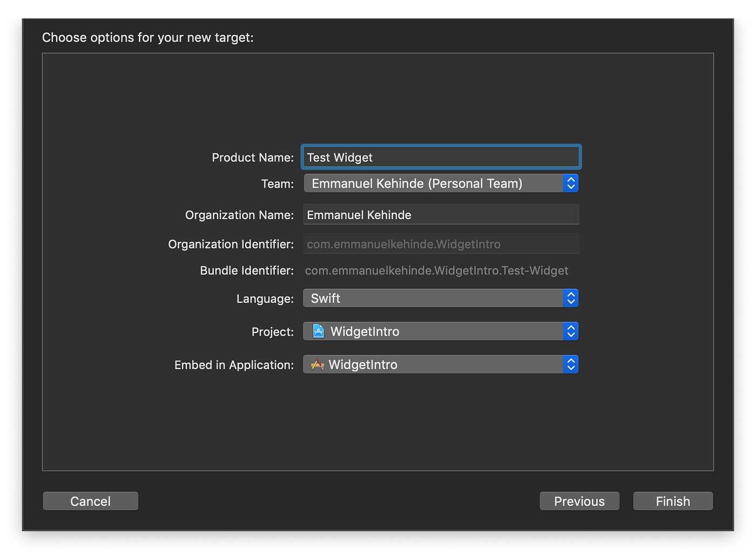Click the WidgetIntro project icon
Screen dimensions: 756x557
[318, 331]
